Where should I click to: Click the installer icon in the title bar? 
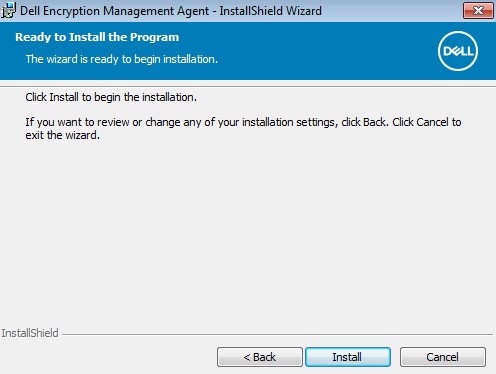coord(8,10)
